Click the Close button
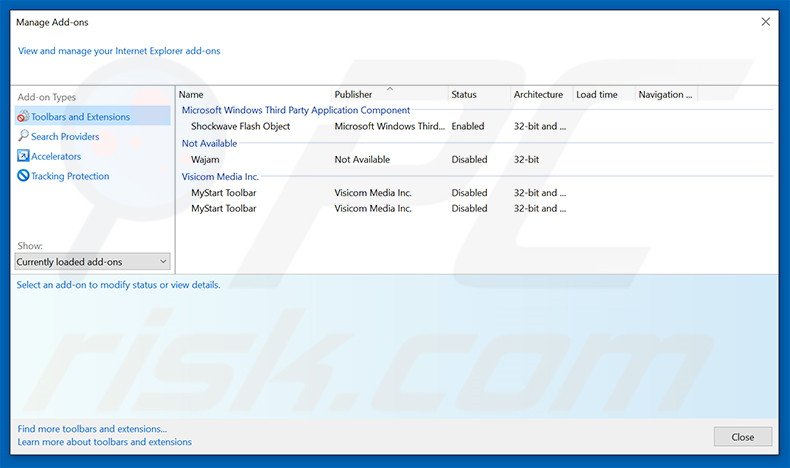 click(743, 437)
